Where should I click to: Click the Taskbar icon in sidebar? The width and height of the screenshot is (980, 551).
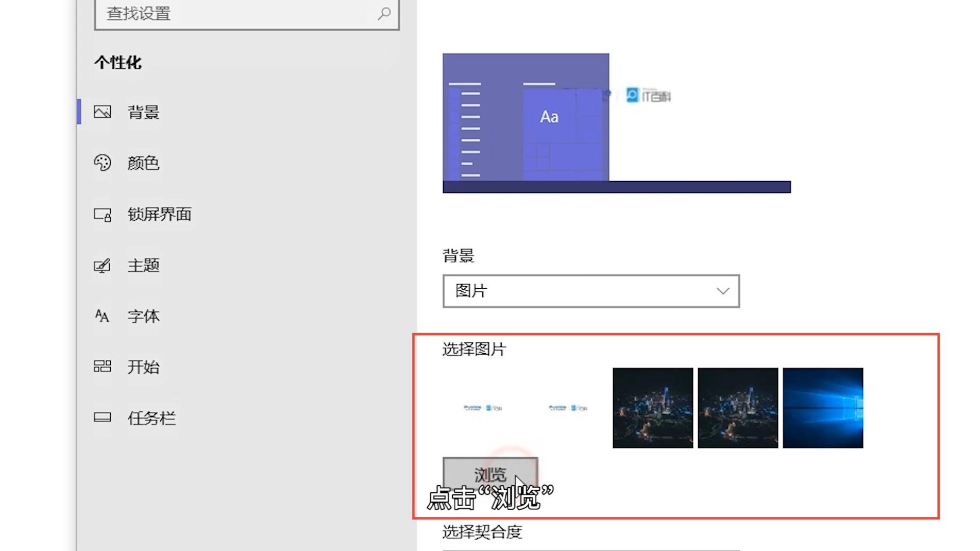[x=102, y=417]
